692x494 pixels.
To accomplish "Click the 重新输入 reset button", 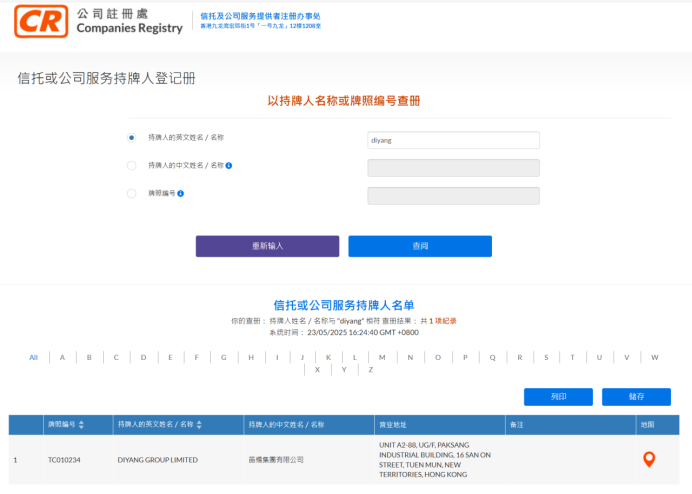I will pos(267,246).
